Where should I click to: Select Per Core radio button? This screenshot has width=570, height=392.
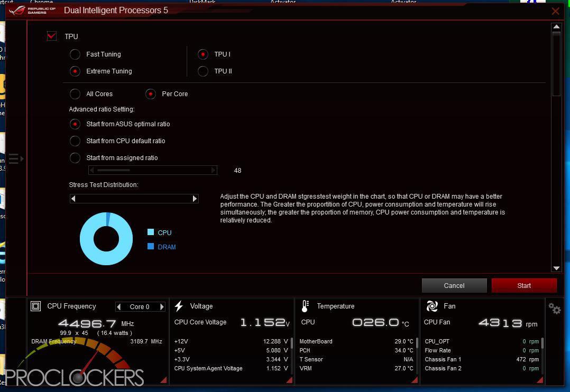[x=151, y=94]
